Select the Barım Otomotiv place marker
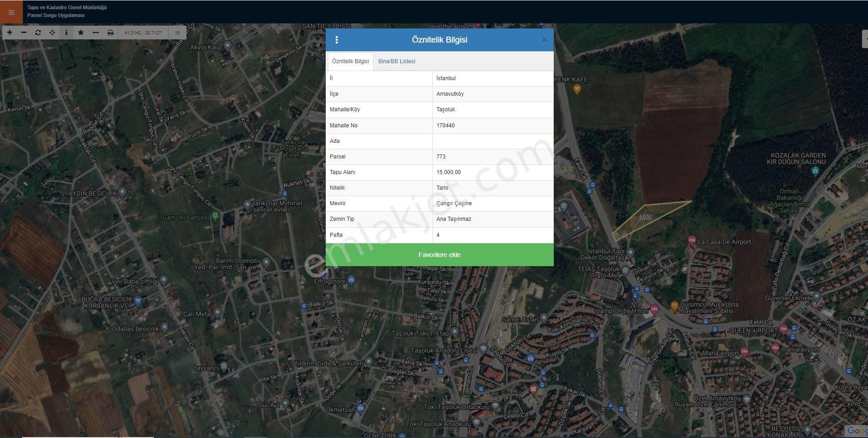868x438 pixels. (x=266, y=263)
